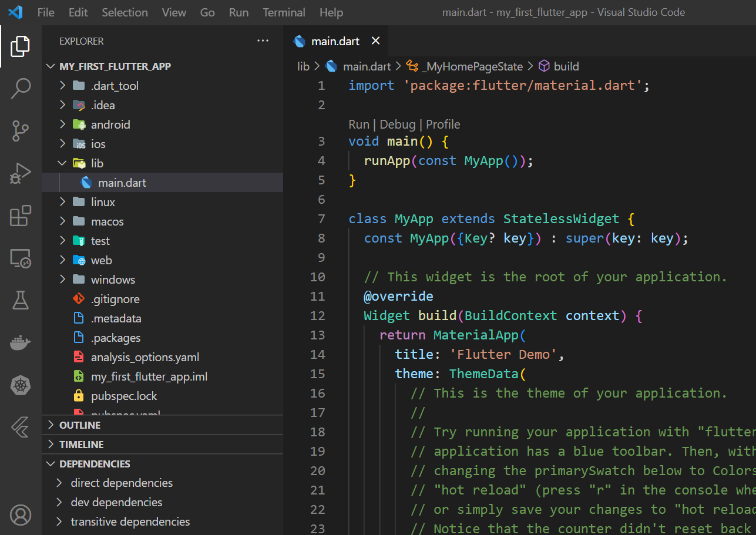This screenshot has width=756, height=535.
Task: Collapse the MY_FIRST_FLUTTER_APP root folder
Action: [x=162, y=66]
